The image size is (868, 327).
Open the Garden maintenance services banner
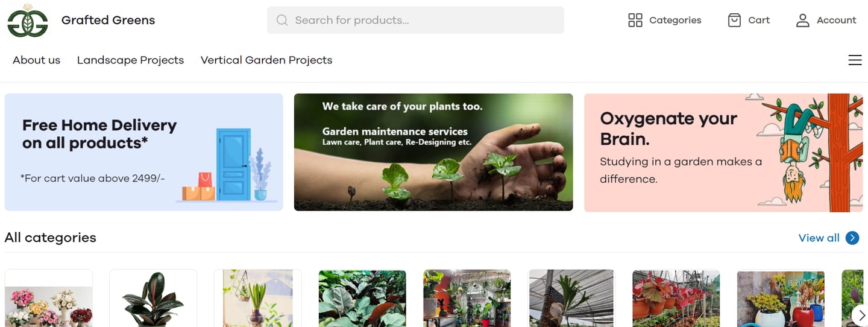click(433, 152)
